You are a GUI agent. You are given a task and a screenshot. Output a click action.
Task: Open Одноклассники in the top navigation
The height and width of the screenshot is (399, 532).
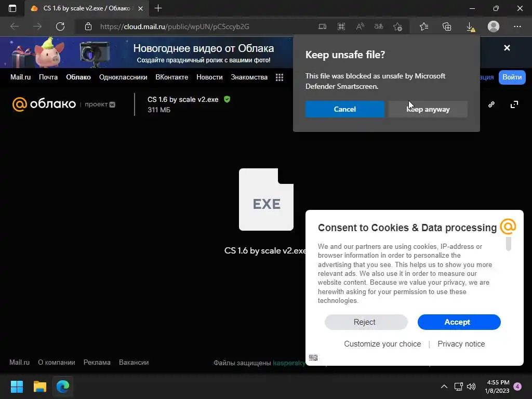tap(123, 77)
